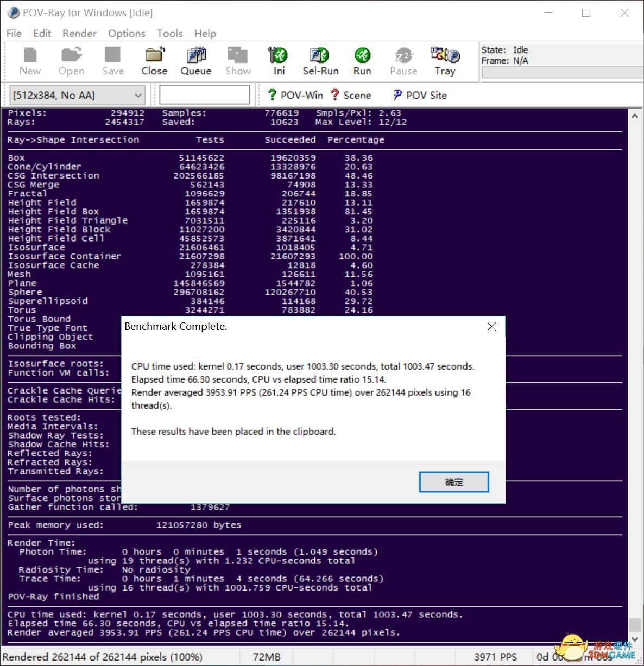Click the Save toolbar icon
This screenshot has width=644, height=666.
pos(113,61)
